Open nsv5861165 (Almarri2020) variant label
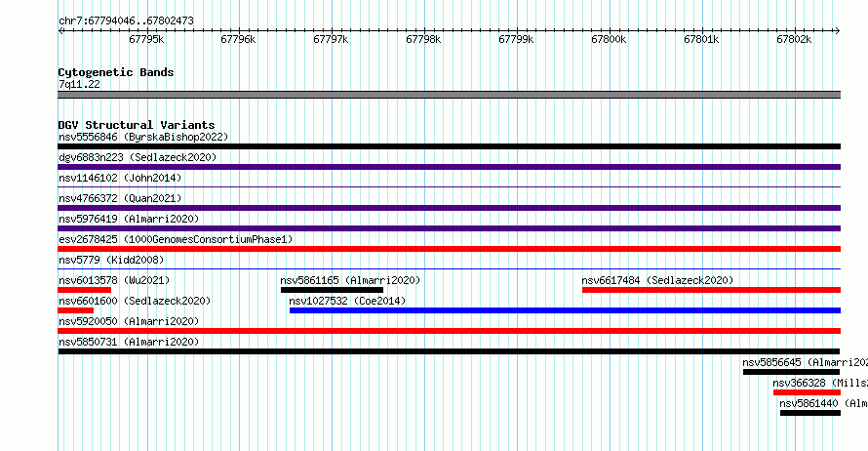Image resolution: width=868 pixels, height=451 pixels. (x=350, y=280)
